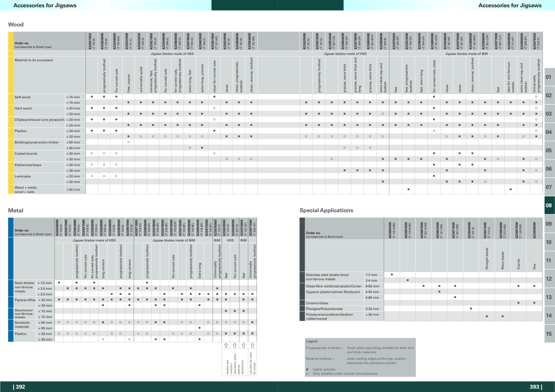
Task: Click up arrow below 623677000 column
Action: point(252,345)
